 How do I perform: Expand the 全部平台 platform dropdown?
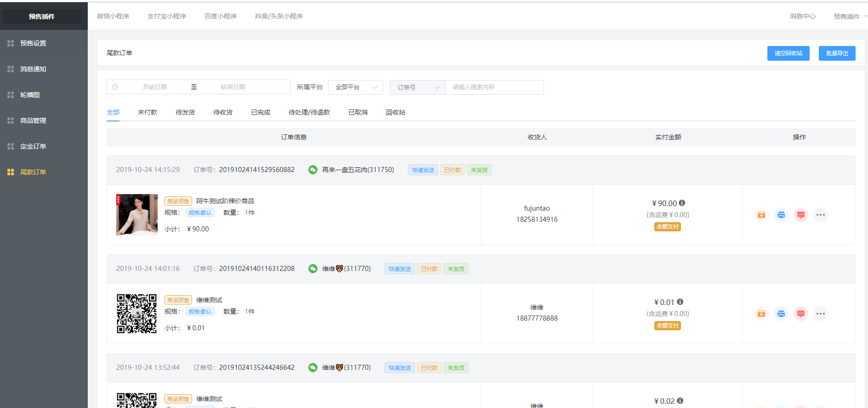click(356, 87)
